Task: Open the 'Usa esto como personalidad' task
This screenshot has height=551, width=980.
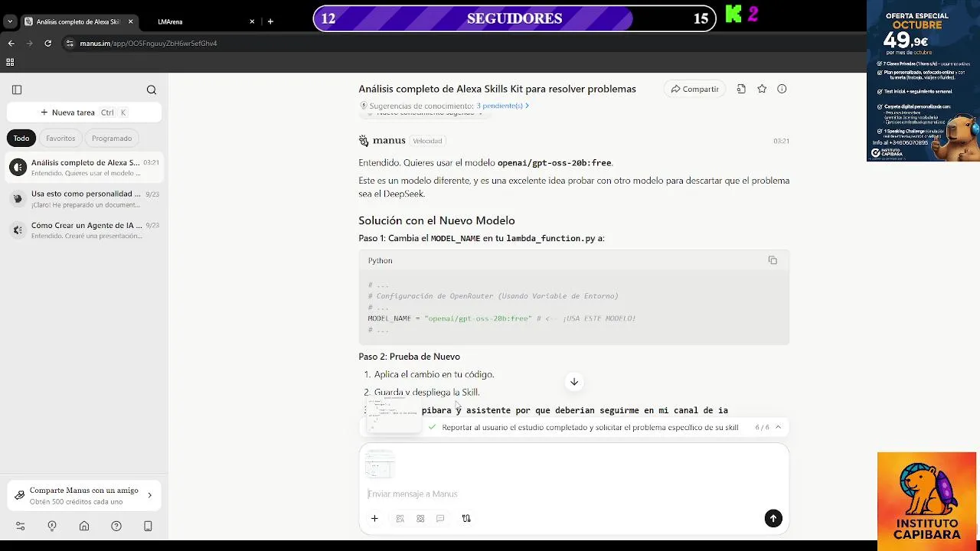Action: [84, 199]
